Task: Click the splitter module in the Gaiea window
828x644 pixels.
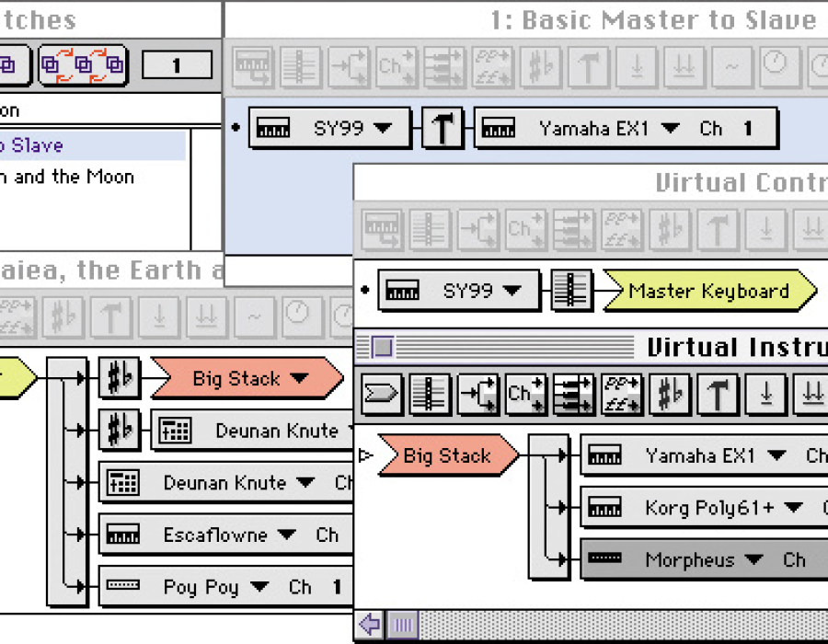Action: (67, 481)
